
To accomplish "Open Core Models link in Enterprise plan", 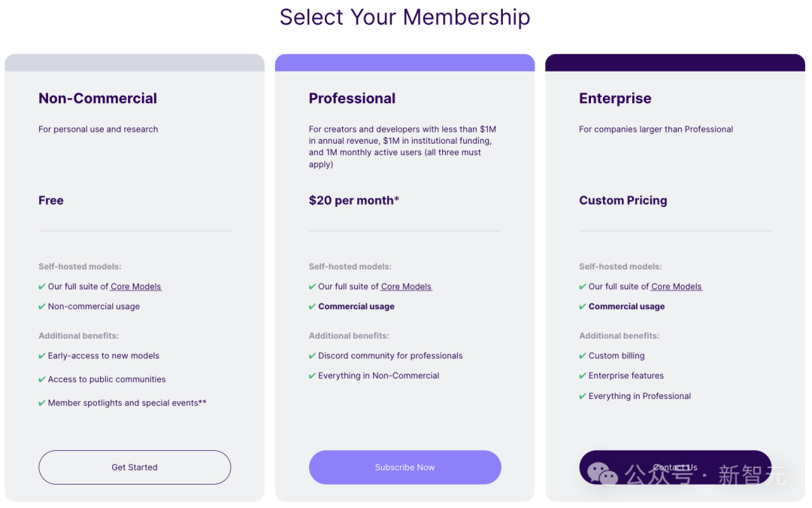I will [677, 287].
